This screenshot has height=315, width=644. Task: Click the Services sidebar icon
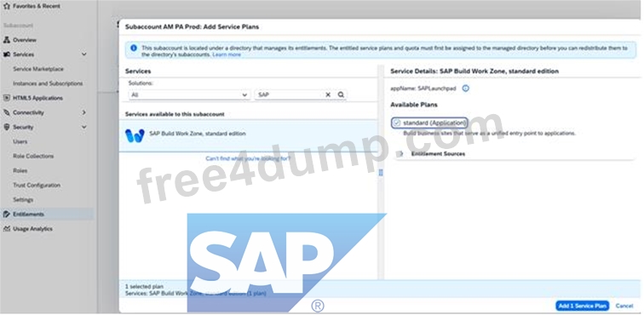tap(7, 54)
